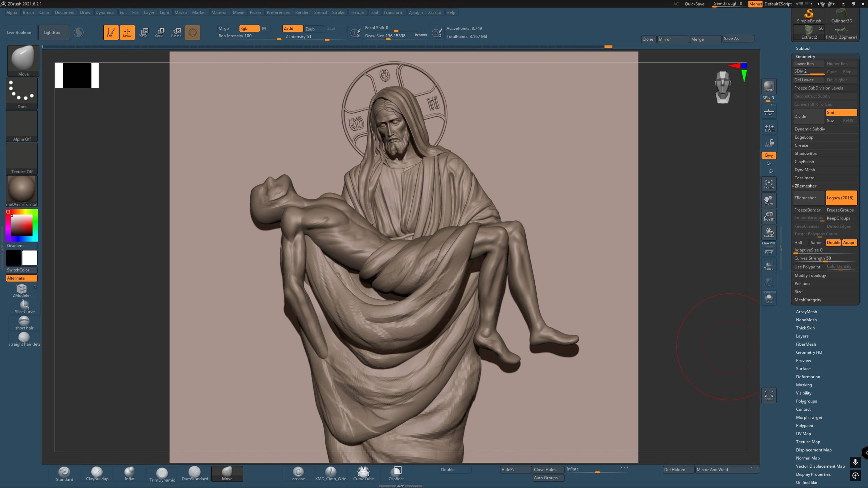Click the Draw Size slider

pos(396,36)
